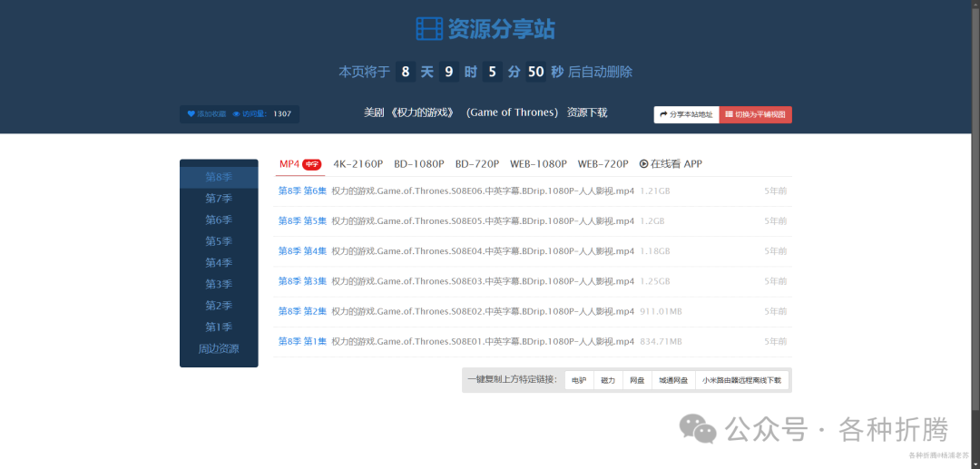Screen dimensions: 980x469
Task: Choose 第6季 in the season sidebar
Action: 219,220
